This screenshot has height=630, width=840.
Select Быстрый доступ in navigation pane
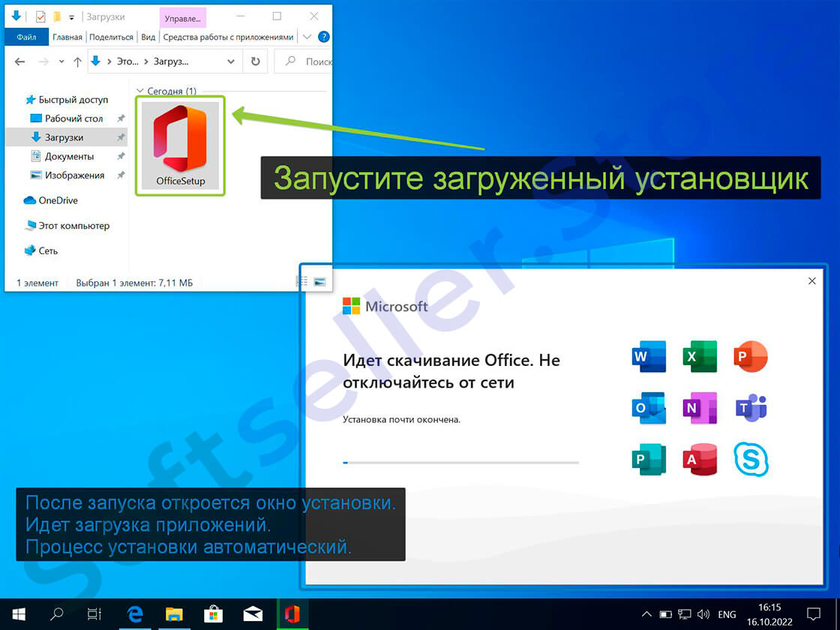click(x=67, y=100)
